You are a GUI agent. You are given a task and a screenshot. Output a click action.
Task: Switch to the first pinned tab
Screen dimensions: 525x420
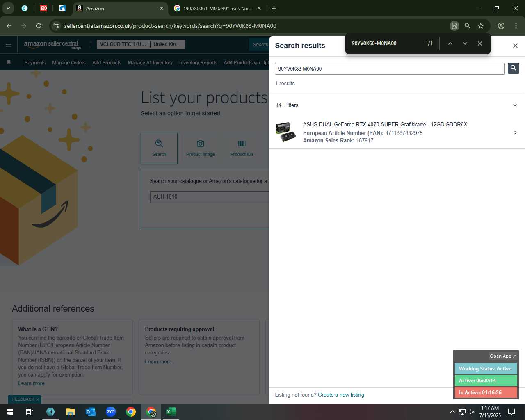[25, 8]
